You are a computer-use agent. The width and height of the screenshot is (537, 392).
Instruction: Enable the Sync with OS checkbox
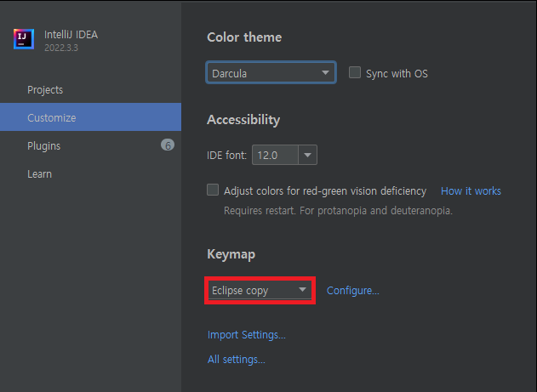[355, 72]
